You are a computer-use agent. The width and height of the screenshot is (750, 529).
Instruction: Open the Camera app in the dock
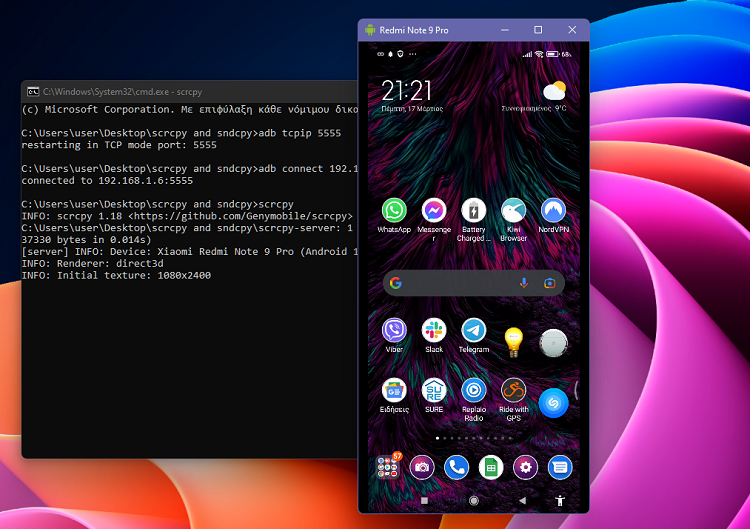tap(422, 467)
